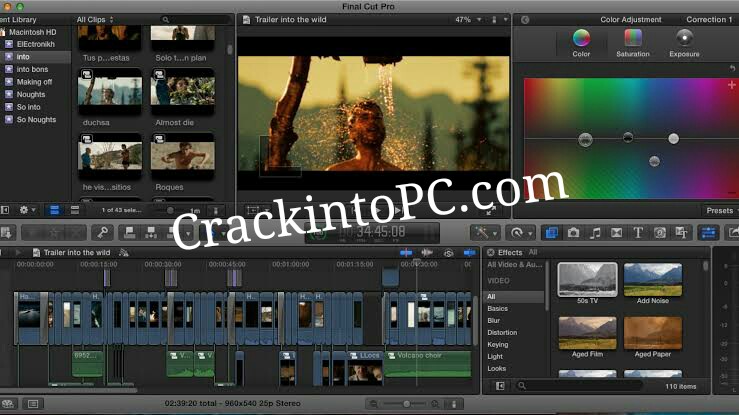Click the insert clip edit icon
Screen dimensions: 739x415
pyautogui.click(x=151, y=232)
